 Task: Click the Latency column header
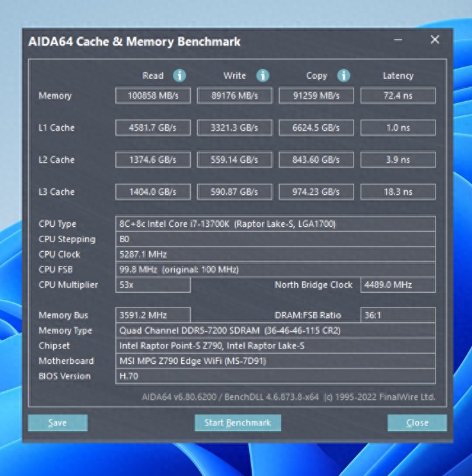point(398,76)
